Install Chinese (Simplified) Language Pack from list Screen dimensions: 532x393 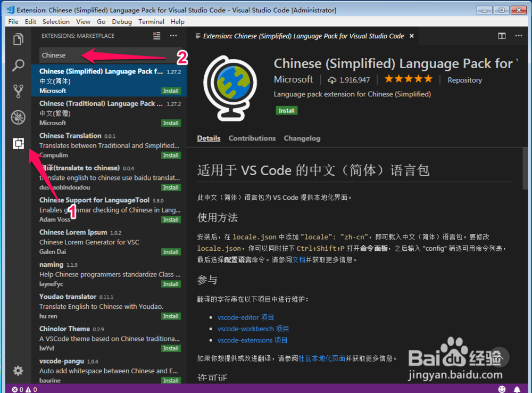pos(171,91)
